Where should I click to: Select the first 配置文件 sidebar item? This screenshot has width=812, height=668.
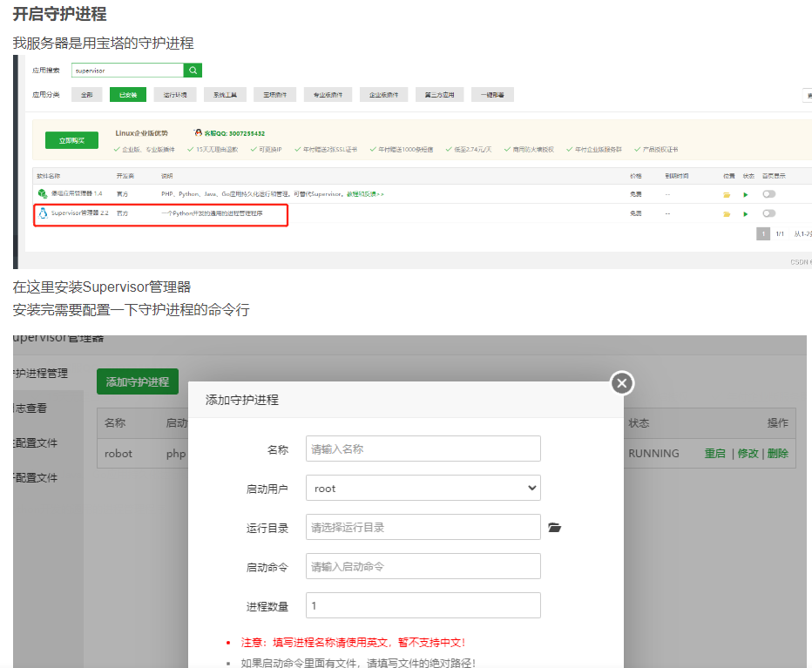pos(36,443)
